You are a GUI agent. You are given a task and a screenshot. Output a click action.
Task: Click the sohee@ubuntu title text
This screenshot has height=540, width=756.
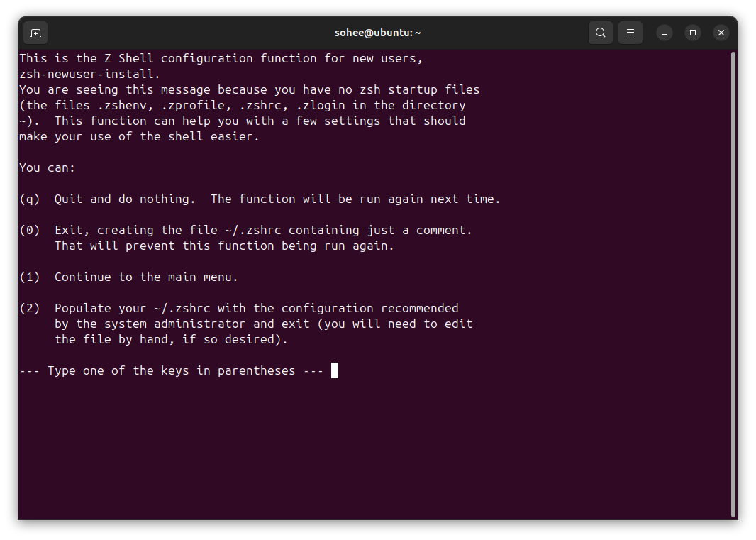tap(377, 32)
